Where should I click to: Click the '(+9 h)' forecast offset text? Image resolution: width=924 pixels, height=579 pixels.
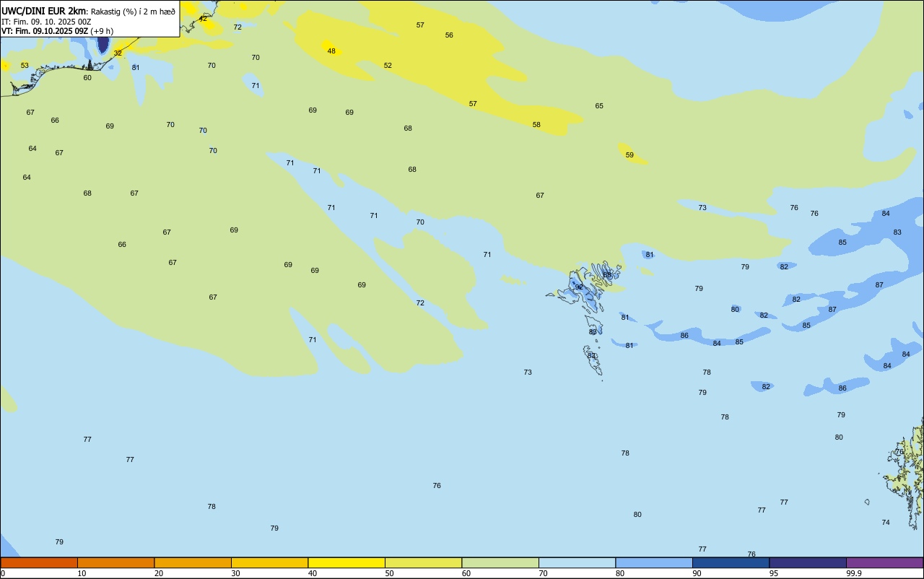[x=102, y=31]
